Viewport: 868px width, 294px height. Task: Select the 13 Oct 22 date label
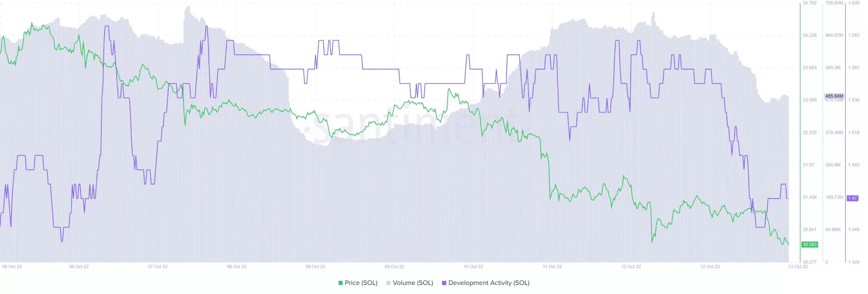pos(798,267)
